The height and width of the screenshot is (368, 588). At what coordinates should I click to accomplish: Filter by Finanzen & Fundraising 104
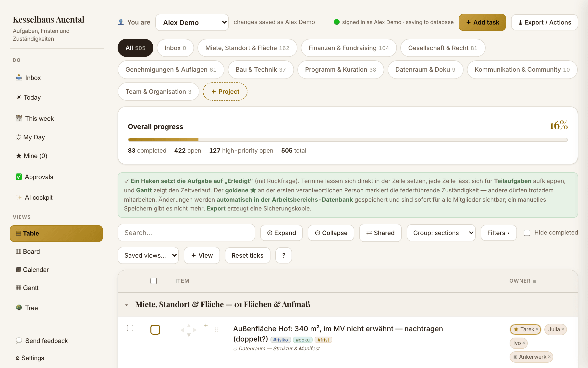pos(349,48)
